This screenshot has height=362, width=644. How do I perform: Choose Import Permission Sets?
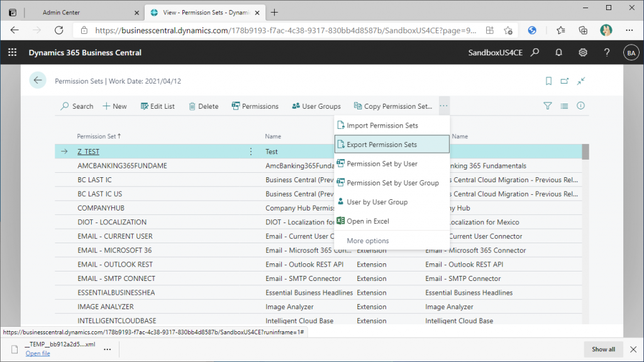pos(392,126)
